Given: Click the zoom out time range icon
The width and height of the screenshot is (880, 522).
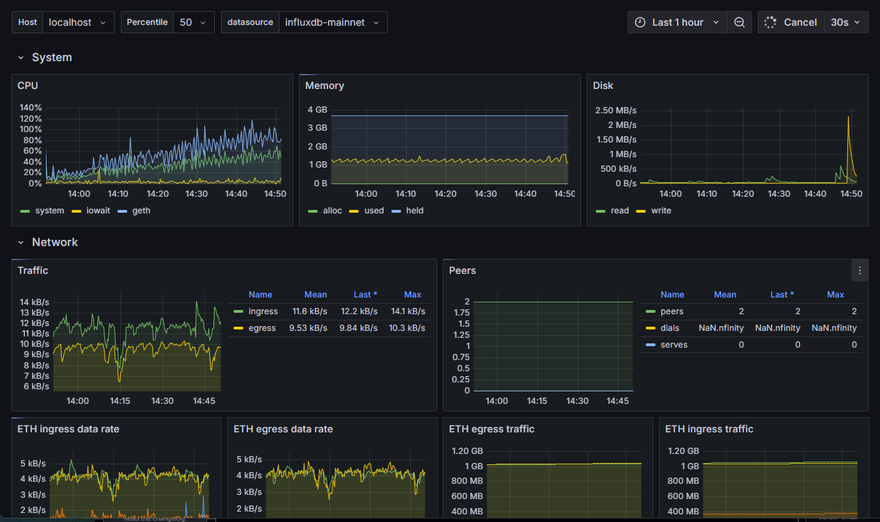Looking at the screenshot, I should [739, 22].
